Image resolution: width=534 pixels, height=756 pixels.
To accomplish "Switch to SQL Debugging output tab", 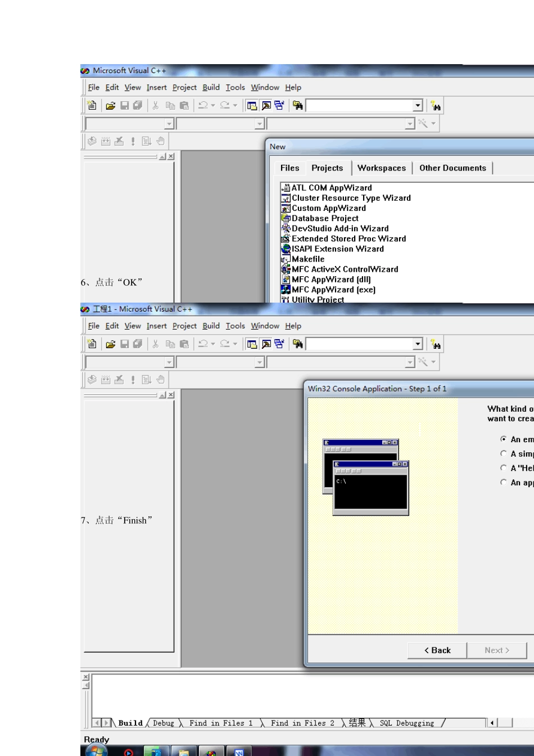I will [x=407, y=723].
